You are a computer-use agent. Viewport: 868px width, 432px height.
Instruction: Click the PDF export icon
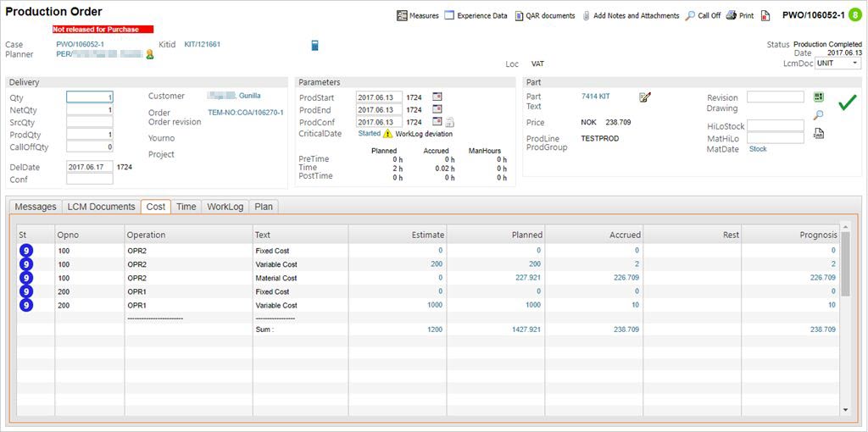(765, 15)
